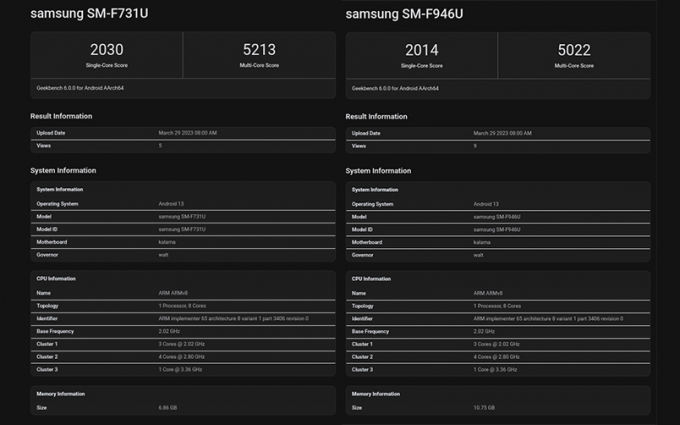Image resolution: width=680 pixels, height=425 pixels.
Task: Click ARM implementer identifier value for SM-F731U
Action: tap(234, 318)
